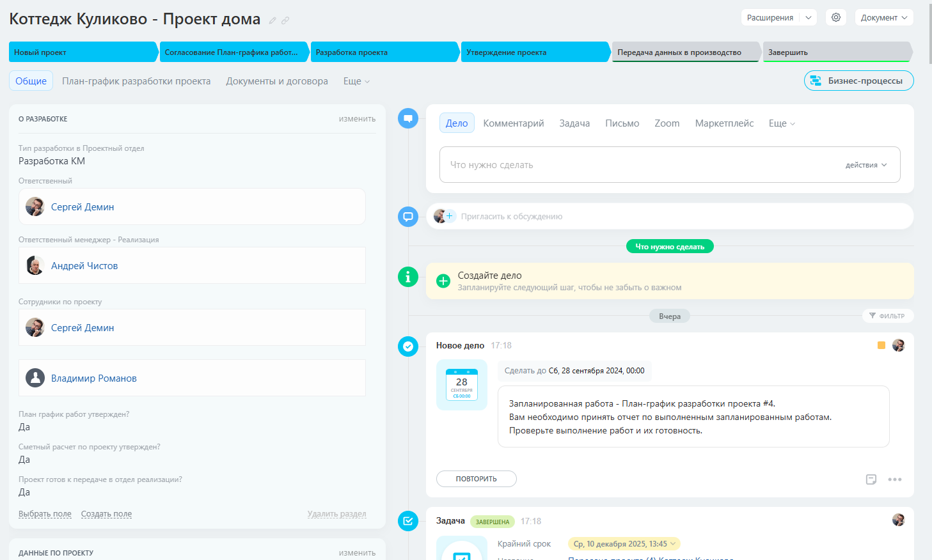932x560 pixels.
Task: Expand the действия dropdown in input
Action: (x=866, y=165)
